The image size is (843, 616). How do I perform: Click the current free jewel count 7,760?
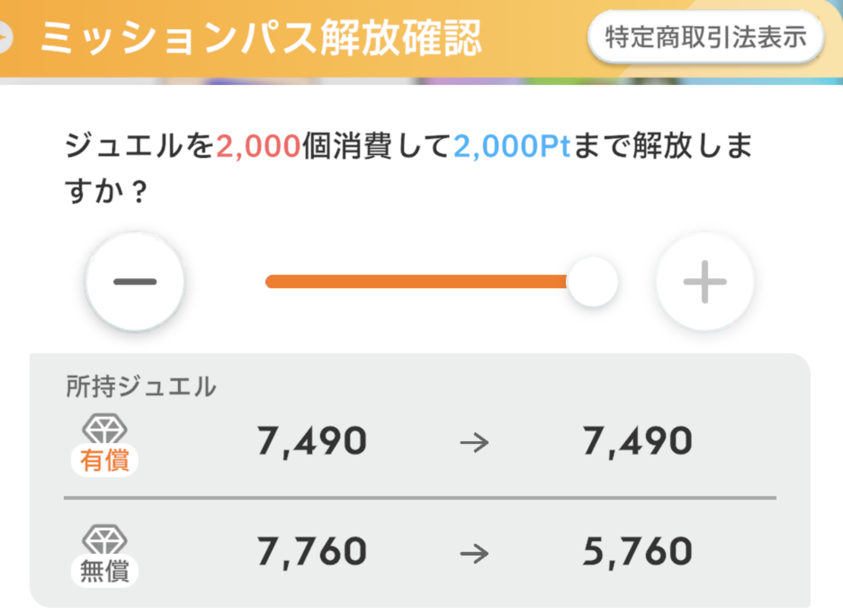click(311, 552)
